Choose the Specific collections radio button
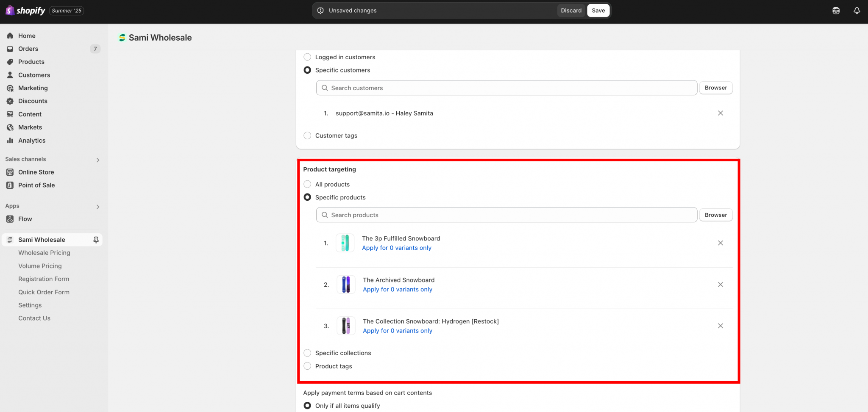 point(308,353)
